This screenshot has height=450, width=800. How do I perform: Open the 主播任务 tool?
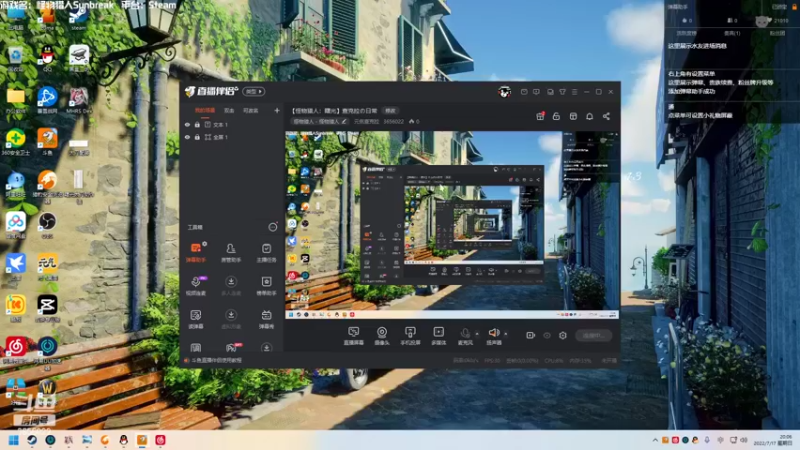266,252
